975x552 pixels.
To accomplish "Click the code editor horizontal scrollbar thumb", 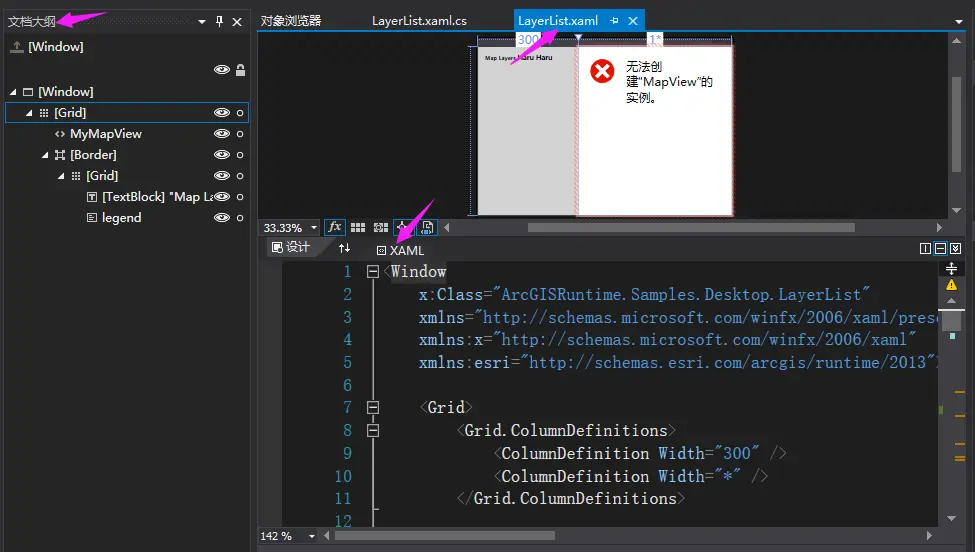I will pos(445,535).
